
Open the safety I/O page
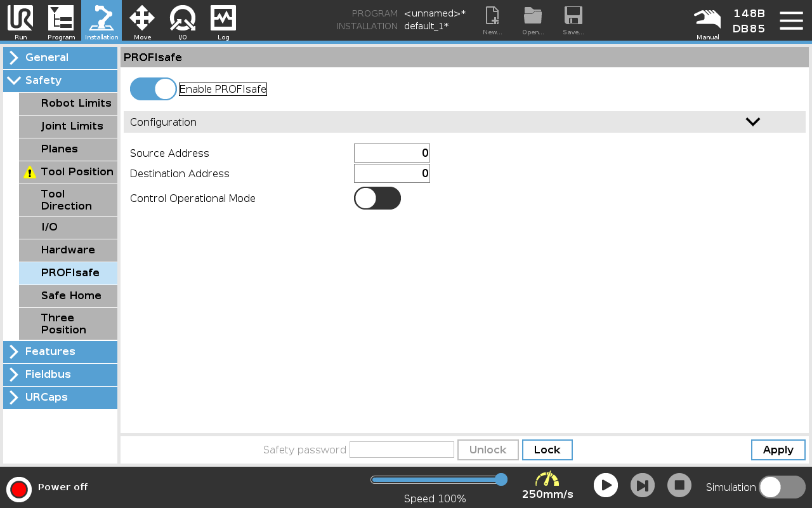tap(68, 227)
